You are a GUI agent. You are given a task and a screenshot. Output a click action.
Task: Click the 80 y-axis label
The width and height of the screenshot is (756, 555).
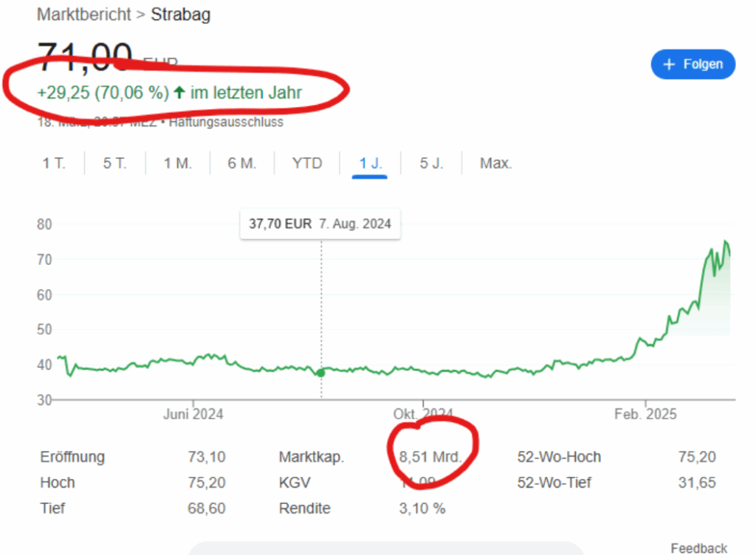coord(44,224)
